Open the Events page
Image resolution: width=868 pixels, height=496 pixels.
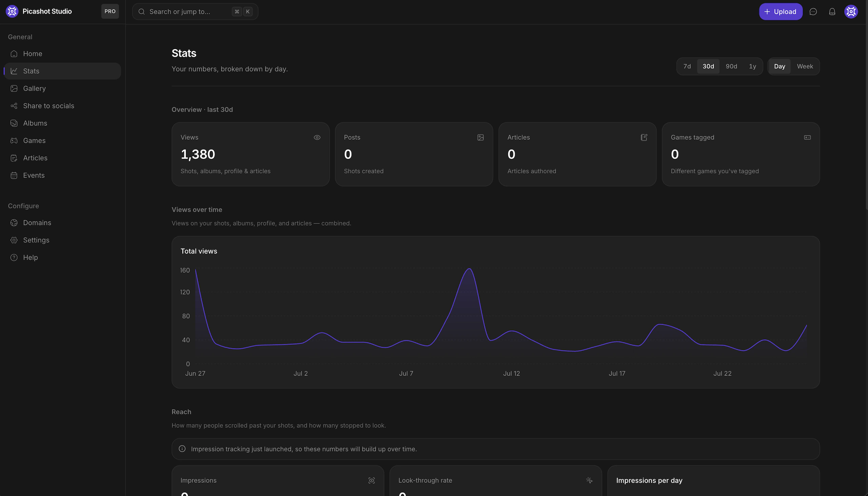pos(62,175)
